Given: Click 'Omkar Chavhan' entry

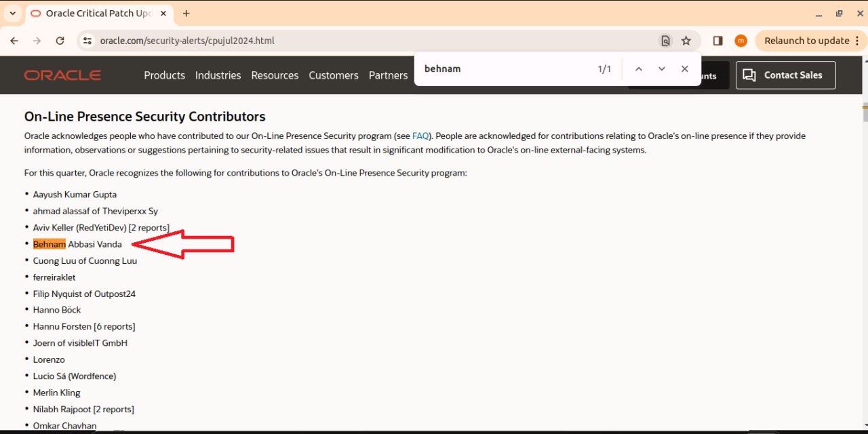Looking at the screenshot, I should tap(64, 426).
